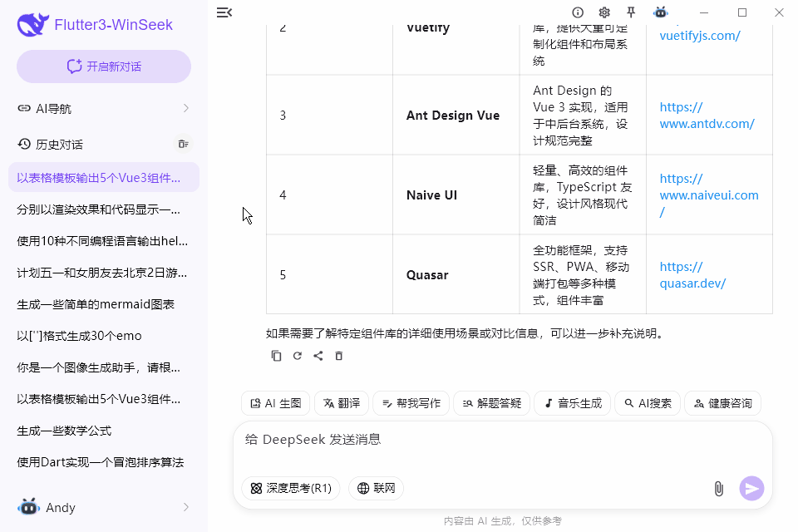The width and height of the screenshot is (798, 532).
Task: Share the AI response
Action: point(318,356)
